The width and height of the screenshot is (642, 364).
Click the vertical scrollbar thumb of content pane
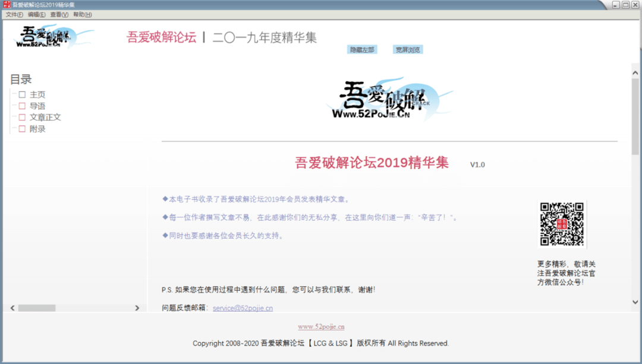click(x=635, y=116)
